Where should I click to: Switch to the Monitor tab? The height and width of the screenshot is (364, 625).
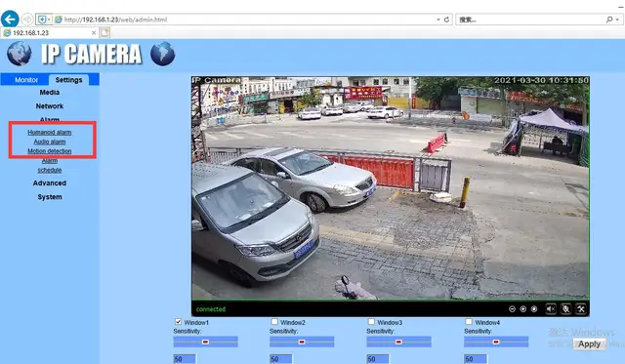(x=26, y=80)
